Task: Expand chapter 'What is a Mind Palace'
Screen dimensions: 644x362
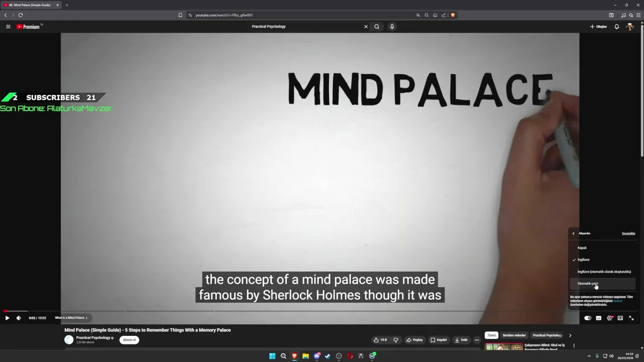Action: pyautogui.click(x=71, y=318)
